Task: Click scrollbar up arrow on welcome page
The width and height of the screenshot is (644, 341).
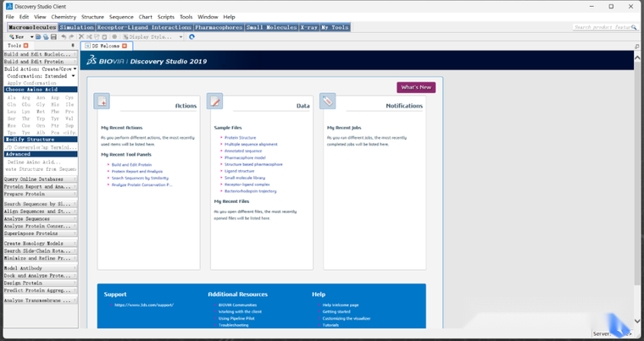Action: pos(637,58)
